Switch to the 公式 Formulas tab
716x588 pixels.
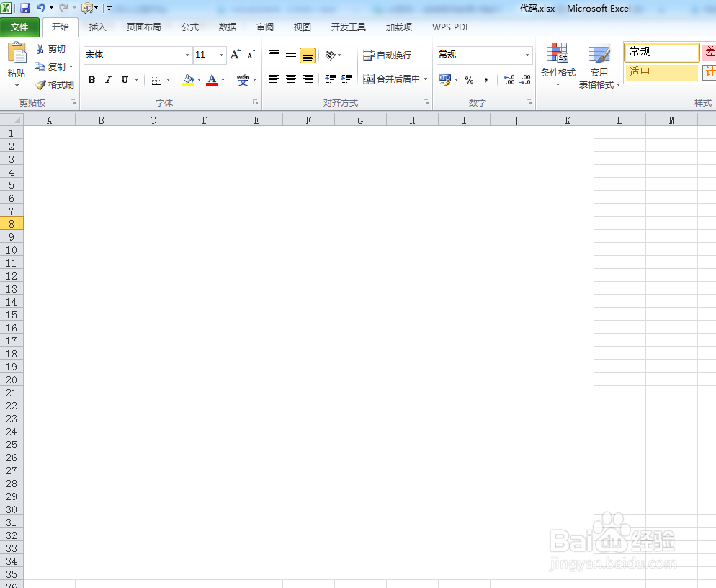190,27
